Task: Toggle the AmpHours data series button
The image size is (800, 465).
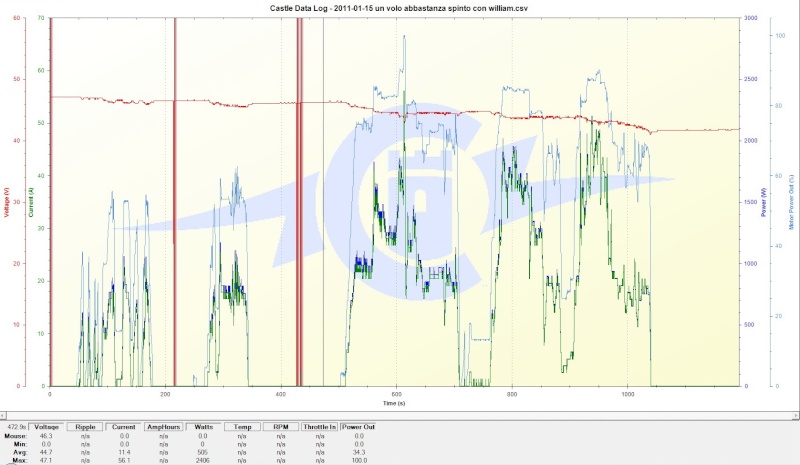Action: pyautogui.click(x=163, y=427)
